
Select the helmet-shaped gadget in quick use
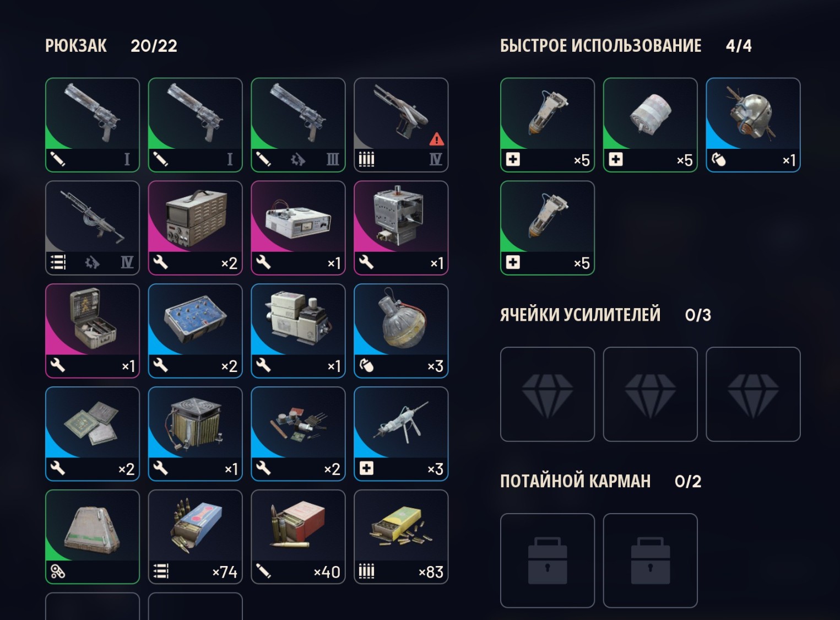(753, 125)
